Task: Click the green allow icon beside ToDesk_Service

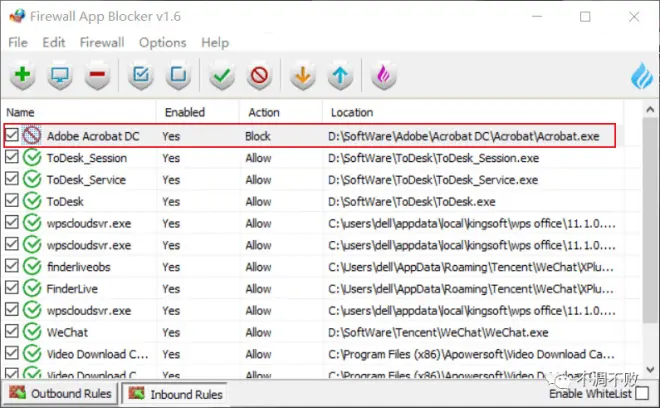Action: (32, 179)
